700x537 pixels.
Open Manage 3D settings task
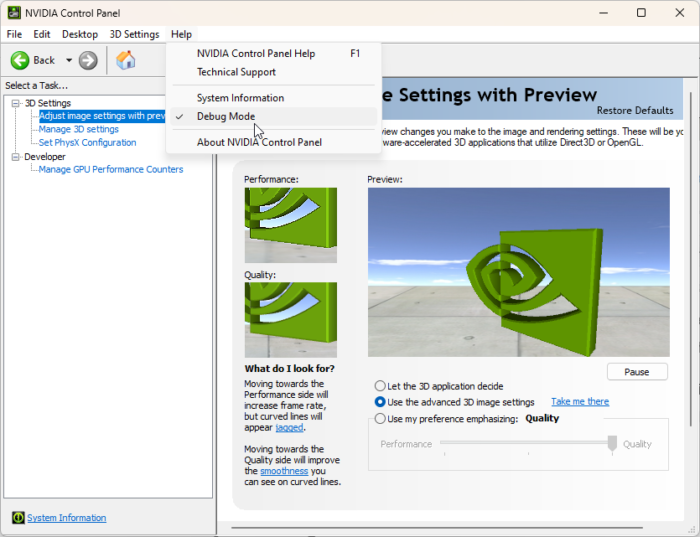tap(79, 129)
